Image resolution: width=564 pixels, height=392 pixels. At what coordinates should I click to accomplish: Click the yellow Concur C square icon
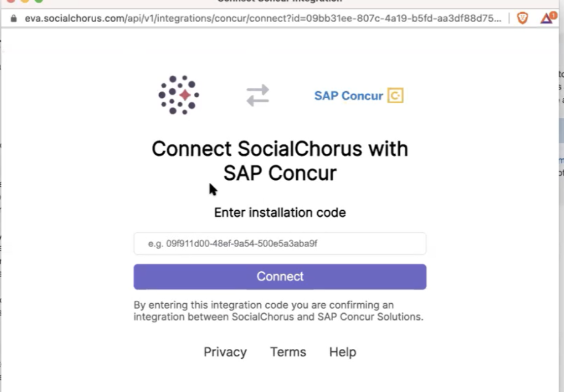click(x=394, y=95)
